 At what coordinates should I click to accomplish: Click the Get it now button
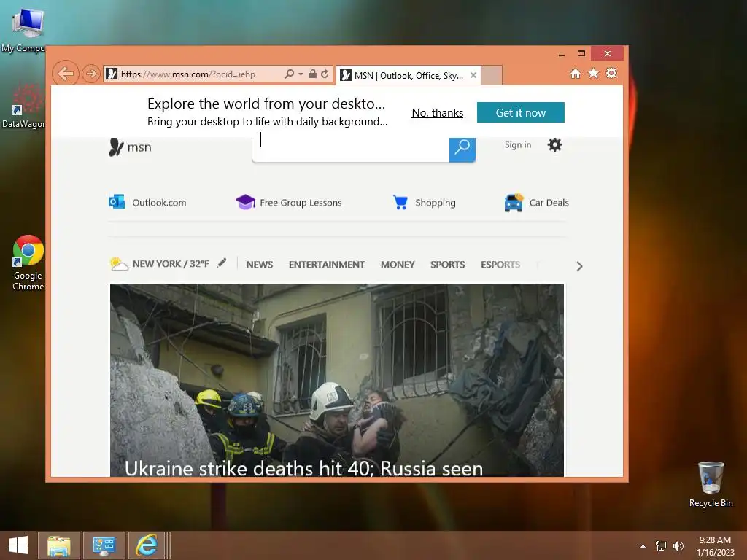pos(520,112)
